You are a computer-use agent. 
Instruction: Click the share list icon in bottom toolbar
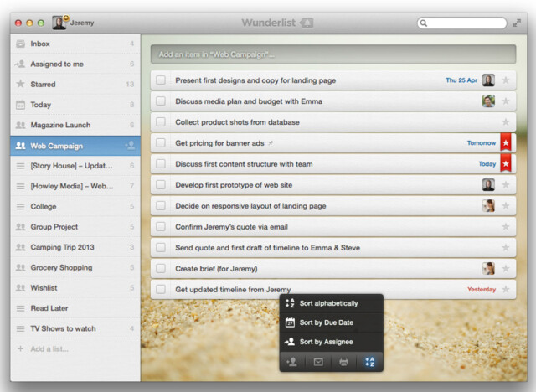[x=291, y=362]
